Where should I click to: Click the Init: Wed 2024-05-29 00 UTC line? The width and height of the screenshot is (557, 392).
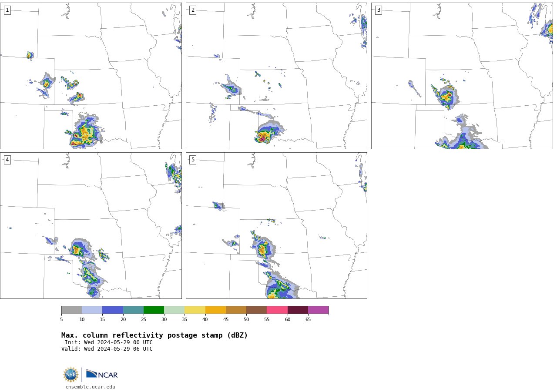point(109,342)
